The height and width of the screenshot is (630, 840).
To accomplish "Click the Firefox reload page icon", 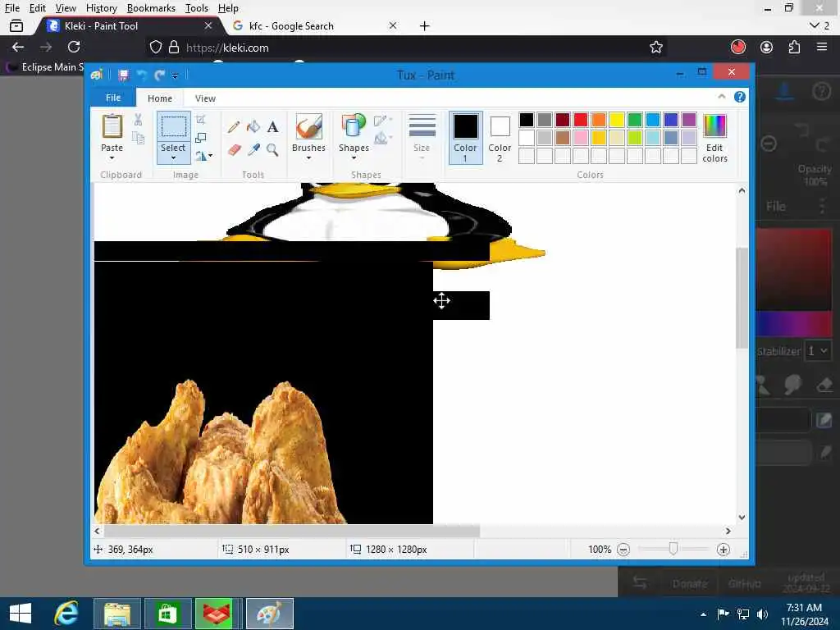I will [74, 47].
